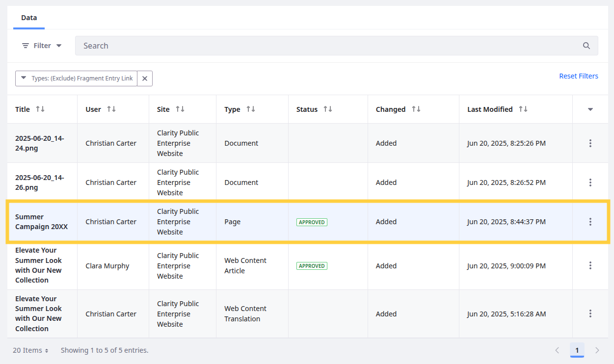Click the search magnifier icon
This screenshot has height=364, width=614.
pos(586,46)
